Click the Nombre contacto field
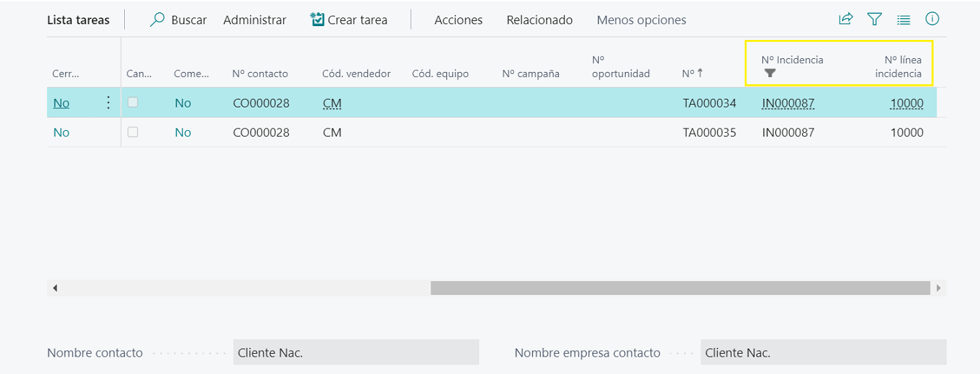The height and width of the screenshot is (374, 980). pyautogui.click(x=356, y=353)
